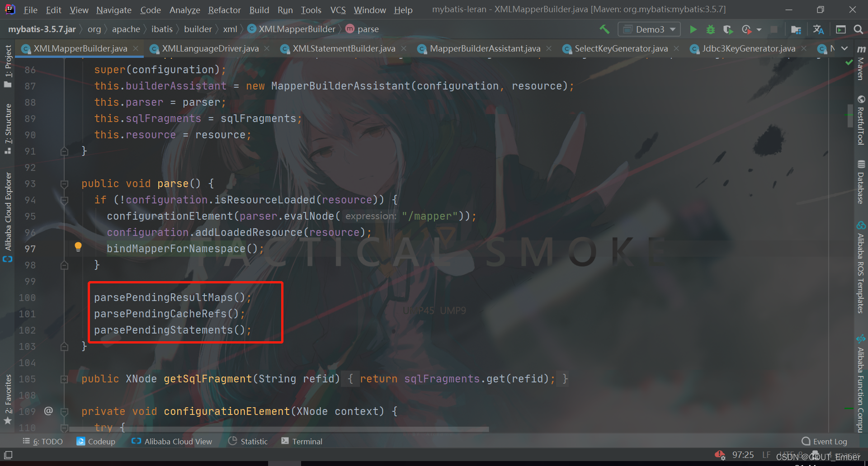The image size is (868, 466).
Task: Toggle the RestfulTool panel
Action: click(861, 120)
